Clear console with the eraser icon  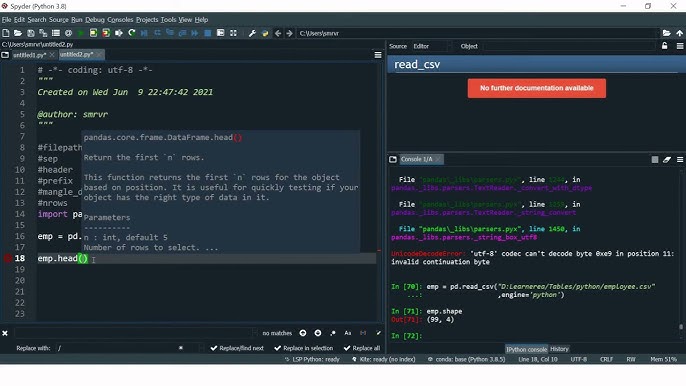tap(667, 160)
